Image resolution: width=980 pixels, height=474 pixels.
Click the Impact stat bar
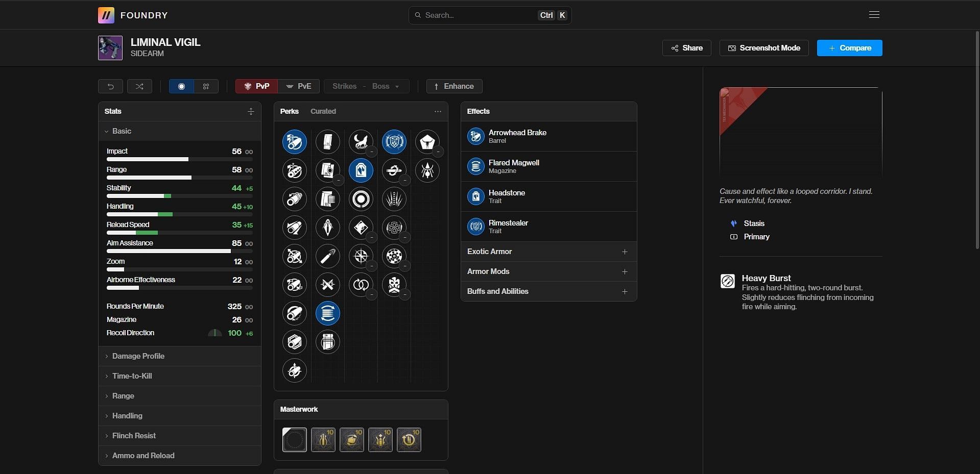tap(180, 159)
